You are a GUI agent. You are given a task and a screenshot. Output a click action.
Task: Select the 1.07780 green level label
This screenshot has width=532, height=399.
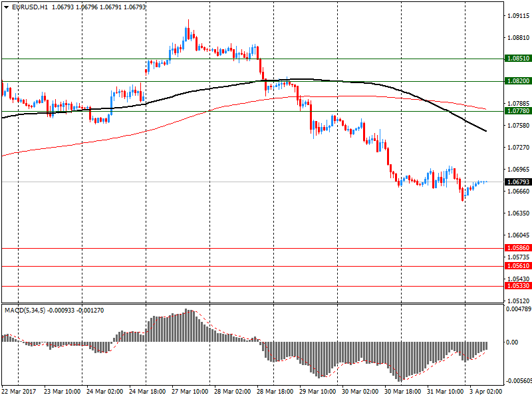[518, 111]
